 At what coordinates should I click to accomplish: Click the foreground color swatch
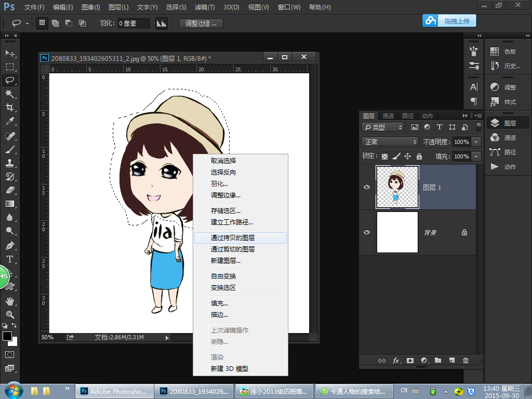pos(6,336)
